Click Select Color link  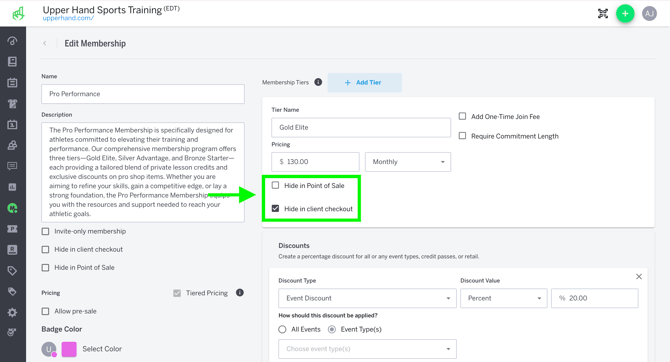(102, 349)
